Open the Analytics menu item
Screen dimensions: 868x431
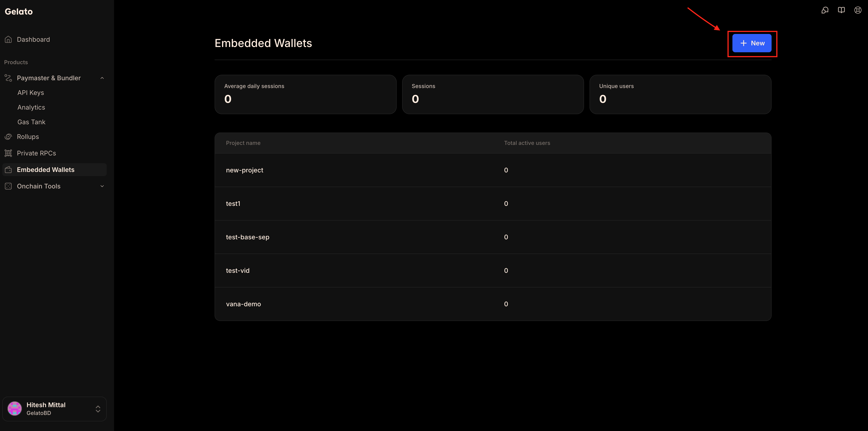[31, 107]
